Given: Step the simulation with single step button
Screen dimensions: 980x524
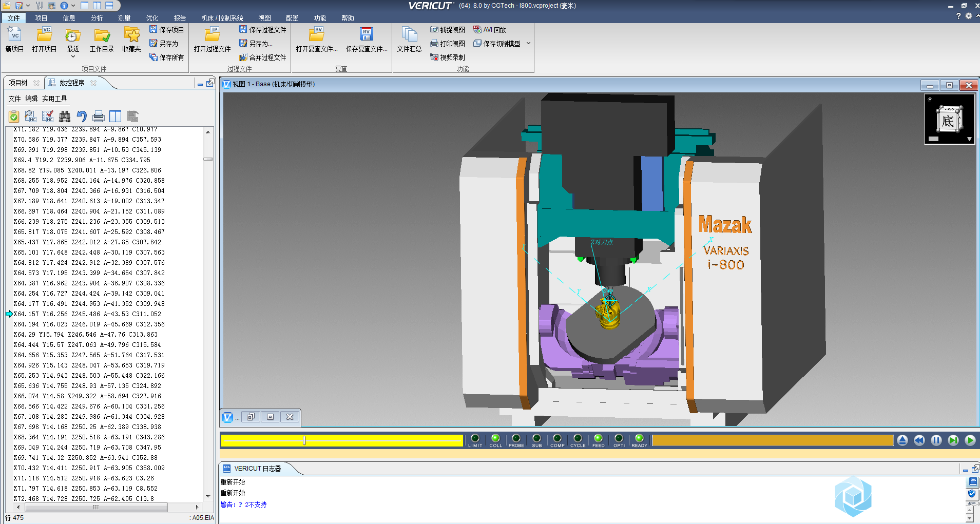Looking at the screenshot, I should [x=953, y=440].
